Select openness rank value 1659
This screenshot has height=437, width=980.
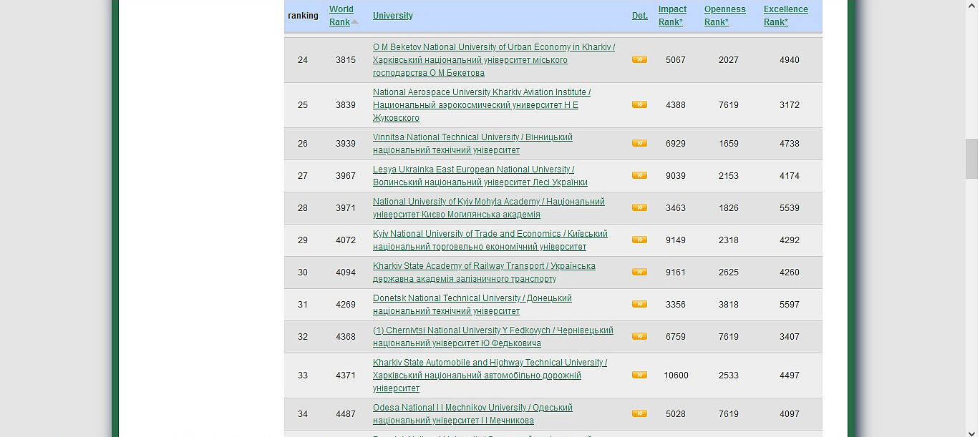[x=729, y=144]
